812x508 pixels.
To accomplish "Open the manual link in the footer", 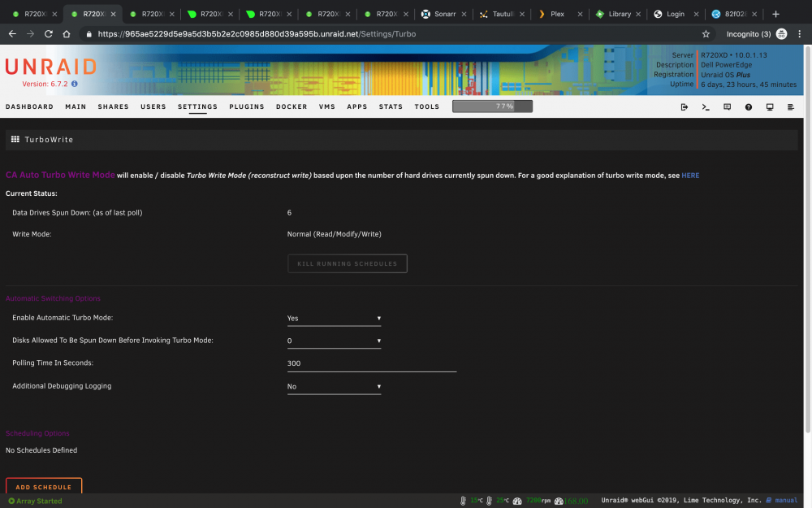I will [785, 500].
